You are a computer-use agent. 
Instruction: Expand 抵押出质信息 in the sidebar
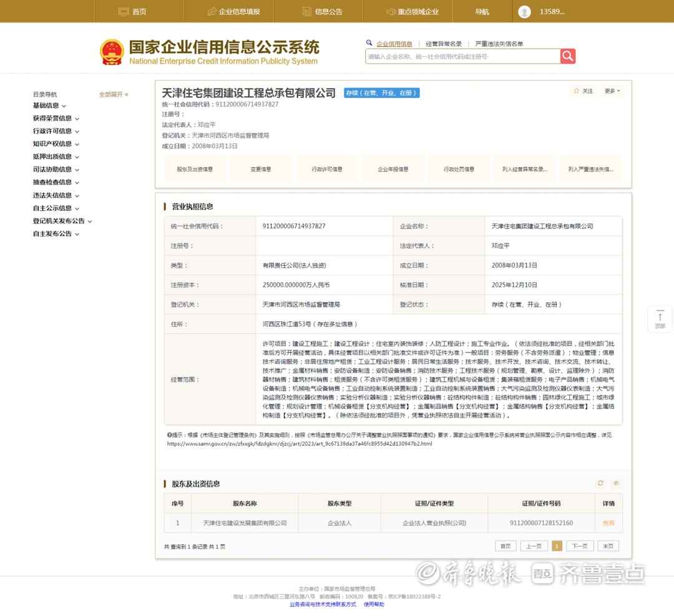(x=56, y=157)
